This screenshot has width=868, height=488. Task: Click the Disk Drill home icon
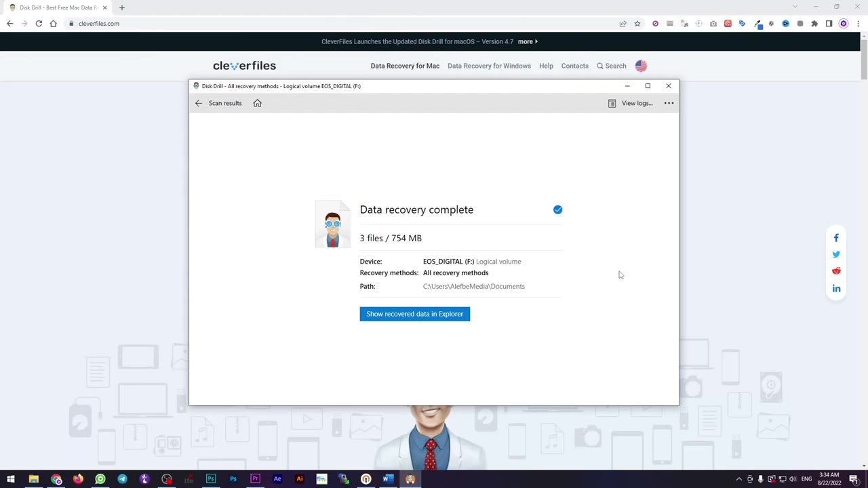point(257,103)
